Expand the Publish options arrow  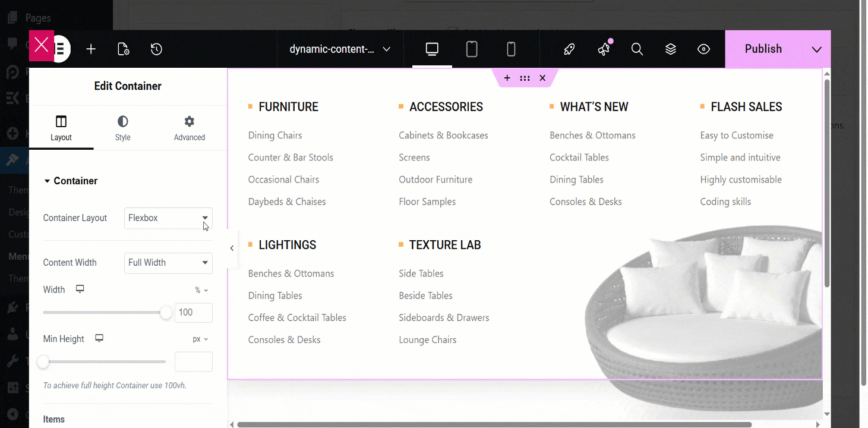[x=817, y=49]
